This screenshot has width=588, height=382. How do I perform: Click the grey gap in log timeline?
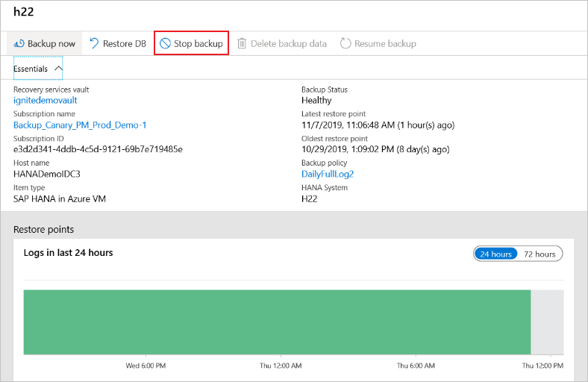point(546,322)
